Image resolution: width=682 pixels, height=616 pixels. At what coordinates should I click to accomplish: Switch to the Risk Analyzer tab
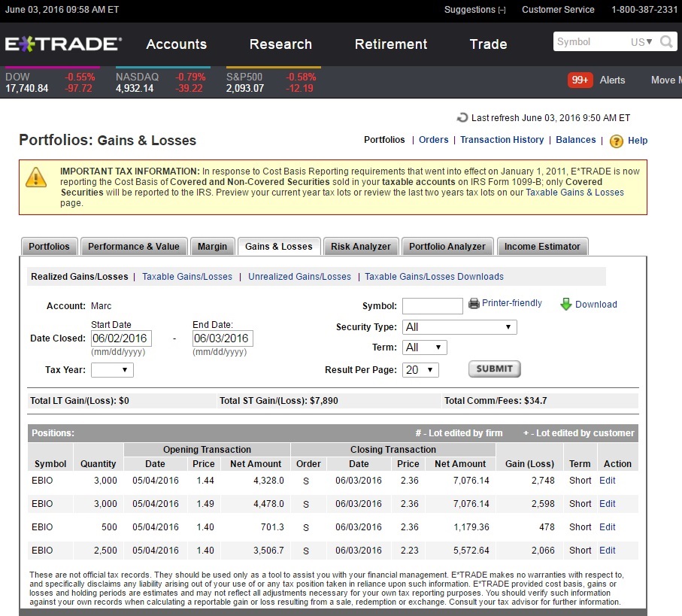pyautogui.click(x=361, y=247)
